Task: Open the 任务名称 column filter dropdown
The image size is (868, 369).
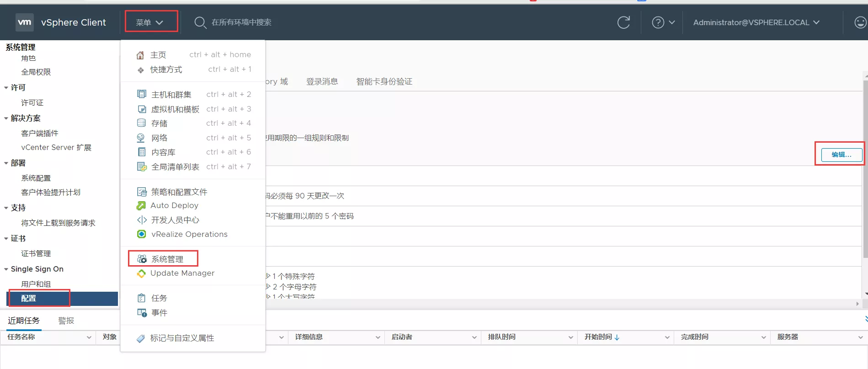Action: [x=89, y=337]
